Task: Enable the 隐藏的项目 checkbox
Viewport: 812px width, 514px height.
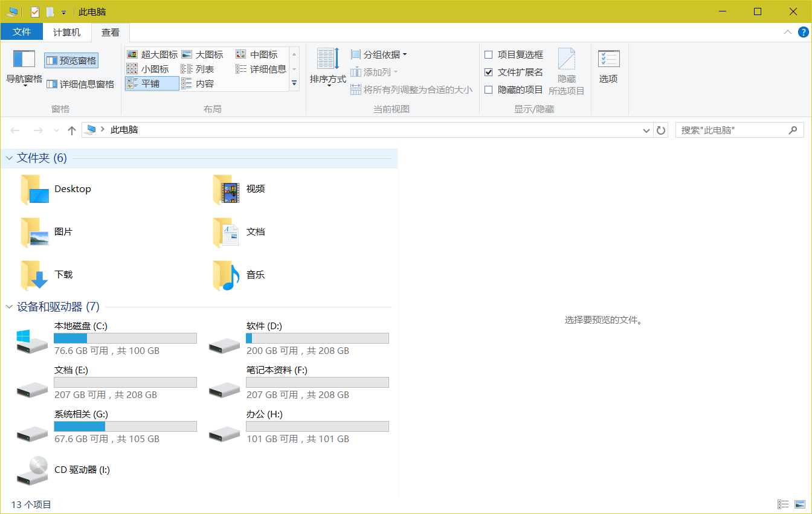Action: pyautogui.click(x=489, y=89)
